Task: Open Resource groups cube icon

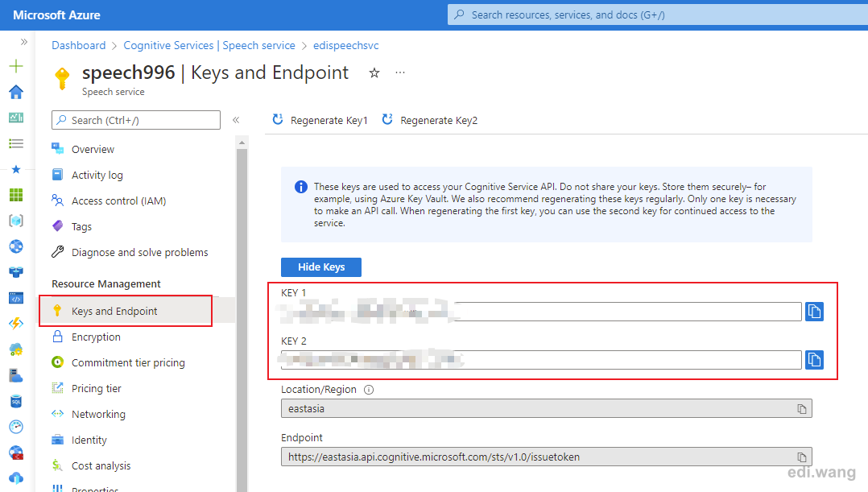Action: (16, 221)
